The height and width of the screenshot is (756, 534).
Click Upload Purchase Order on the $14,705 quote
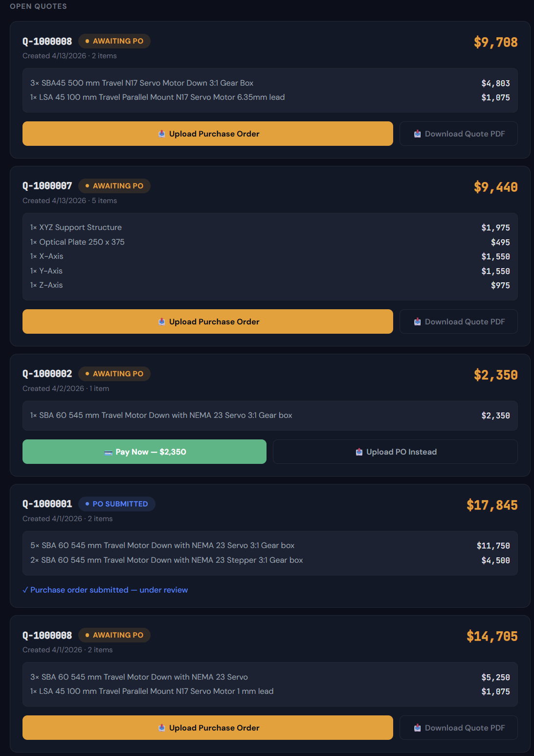(207, 728)
